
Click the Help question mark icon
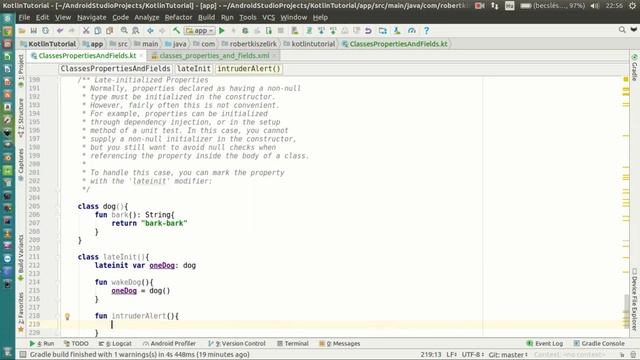pyautogui.click(x=427, y=31)
